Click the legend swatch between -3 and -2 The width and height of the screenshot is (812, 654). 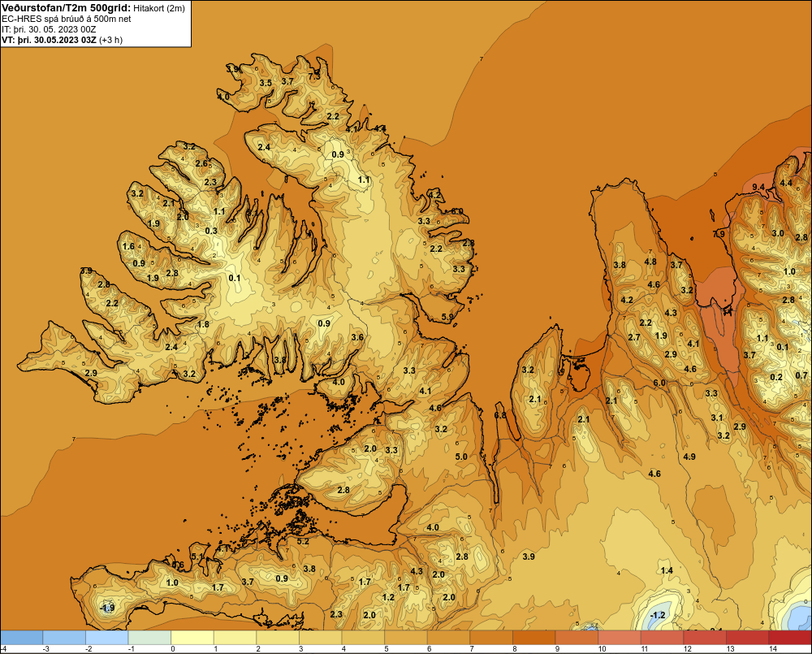point(64,637)
